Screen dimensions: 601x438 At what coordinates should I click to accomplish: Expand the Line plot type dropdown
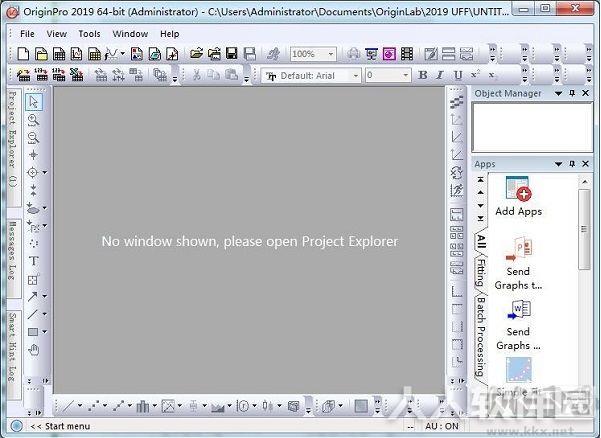pos(80,405)
